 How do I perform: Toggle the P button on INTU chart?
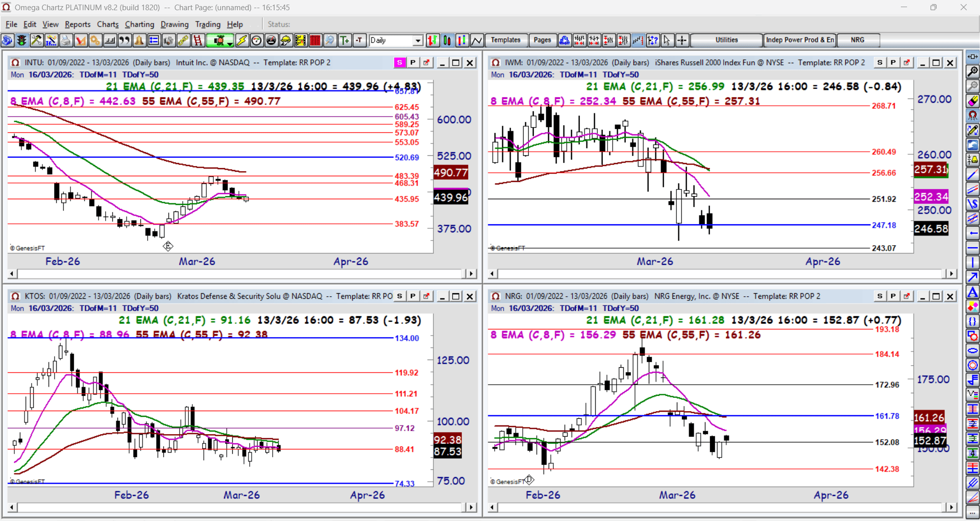tap(413, 62)
